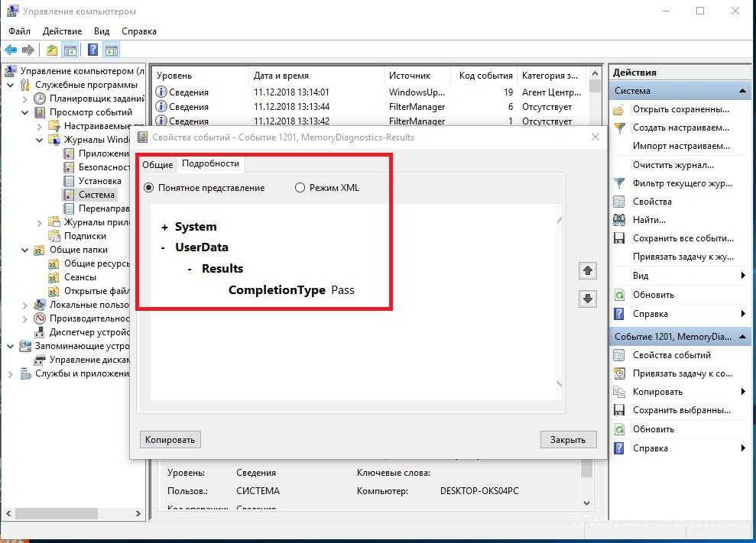Select the Понятное представление radio button
The image size is (756, 543).
149,188
